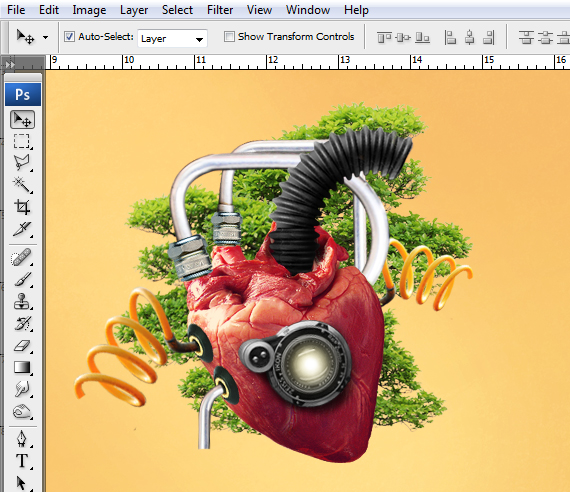Select the Eraser tool
570x492 pixels.
[22, 345]
